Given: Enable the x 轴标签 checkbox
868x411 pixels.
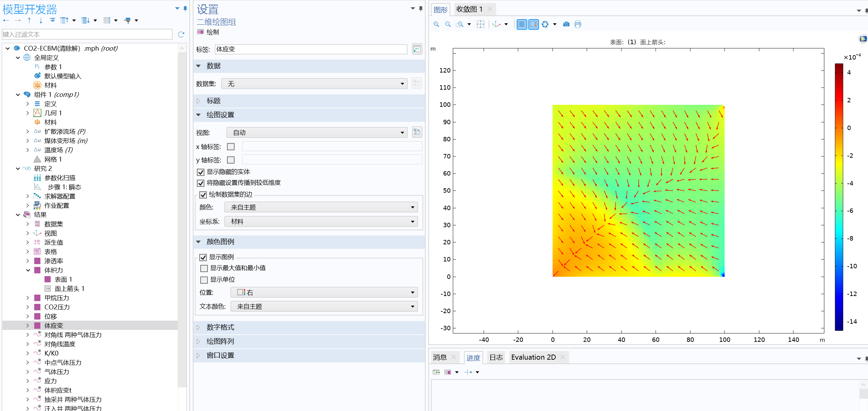Looking at the screenshot, I should click(x=231, y=147).
